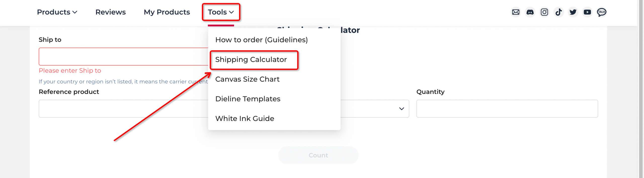Open the Twitter icon link

(573, 12)
